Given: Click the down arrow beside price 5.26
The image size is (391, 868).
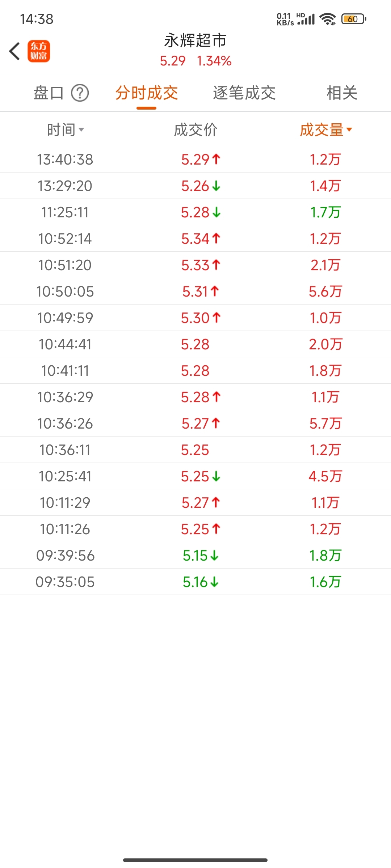Looking at the screenshot, I should 216,186.
